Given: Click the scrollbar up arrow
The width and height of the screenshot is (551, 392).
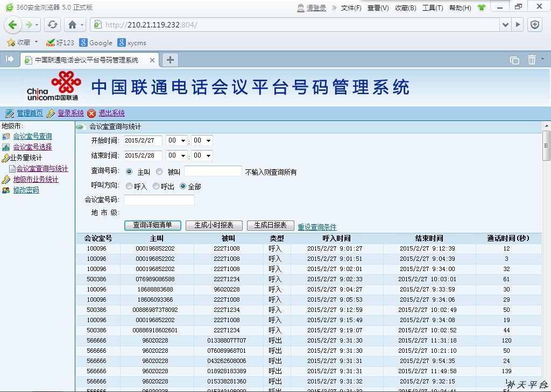Looking at the screenshot, I should pos(546,126).
